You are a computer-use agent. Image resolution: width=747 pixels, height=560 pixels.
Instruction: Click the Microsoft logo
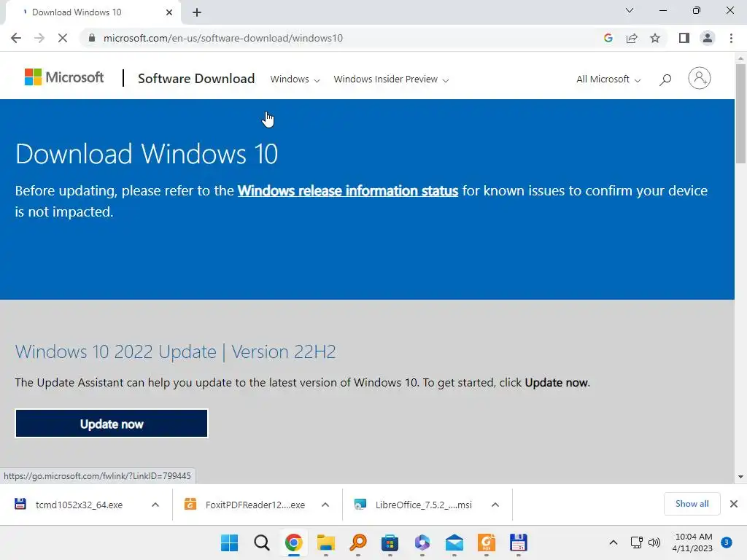click(64, 77)
